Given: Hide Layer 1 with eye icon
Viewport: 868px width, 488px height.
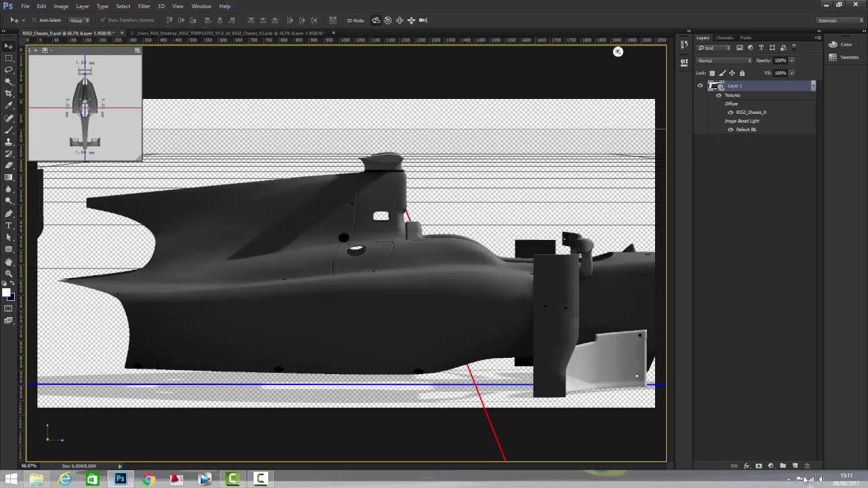Looking at the screenshot, I should pos(701,85).
